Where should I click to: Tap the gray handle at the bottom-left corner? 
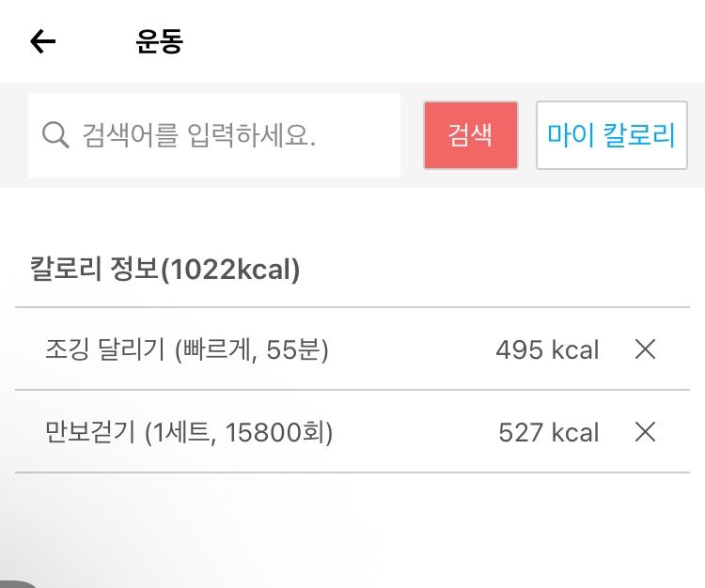[17, 584]
